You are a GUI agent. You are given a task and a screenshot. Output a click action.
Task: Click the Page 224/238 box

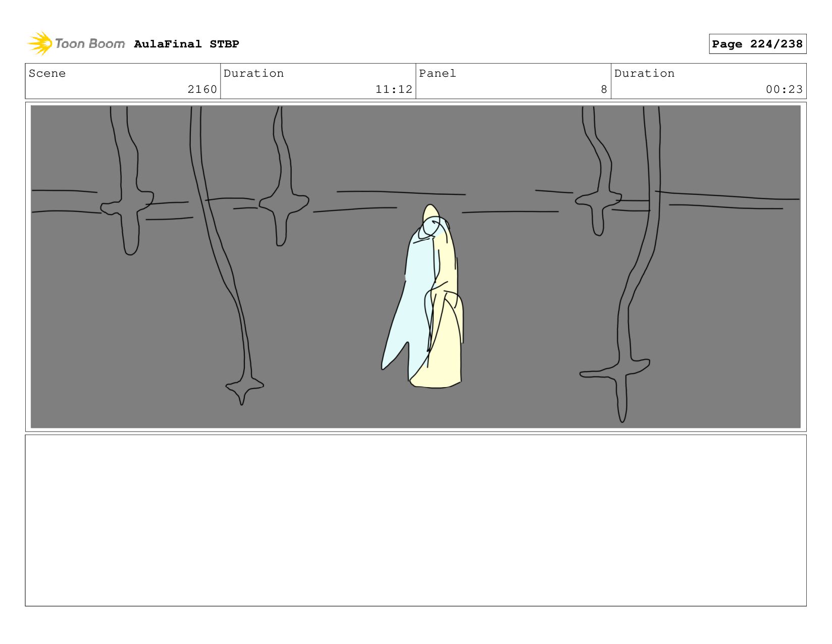click(757, 44)
